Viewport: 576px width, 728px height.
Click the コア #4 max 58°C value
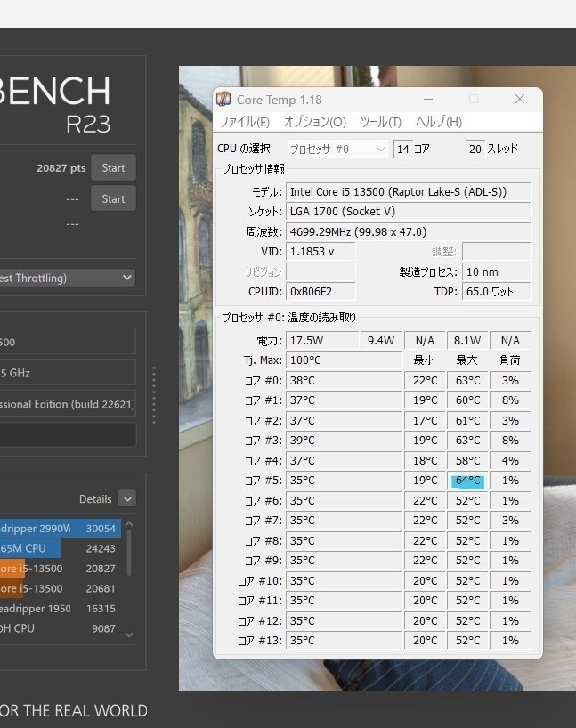(467, 461)
